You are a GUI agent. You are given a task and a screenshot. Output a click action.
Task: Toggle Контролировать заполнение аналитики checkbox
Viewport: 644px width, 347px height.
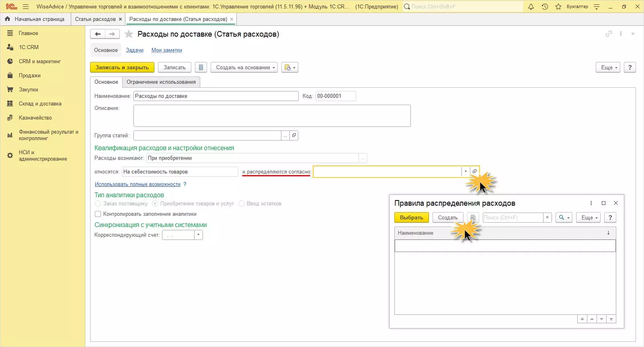(x=98, y=214)
